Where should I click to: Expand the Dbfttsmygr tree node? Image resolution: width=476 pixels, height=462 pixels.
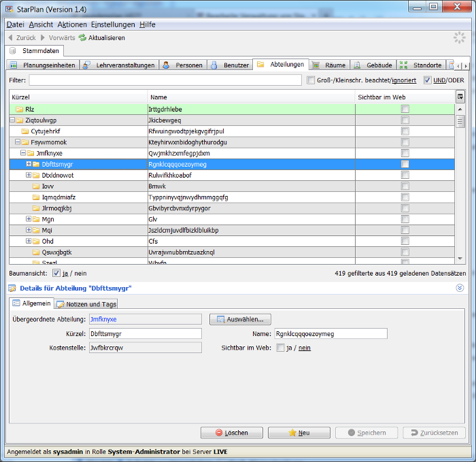(29, 164)
